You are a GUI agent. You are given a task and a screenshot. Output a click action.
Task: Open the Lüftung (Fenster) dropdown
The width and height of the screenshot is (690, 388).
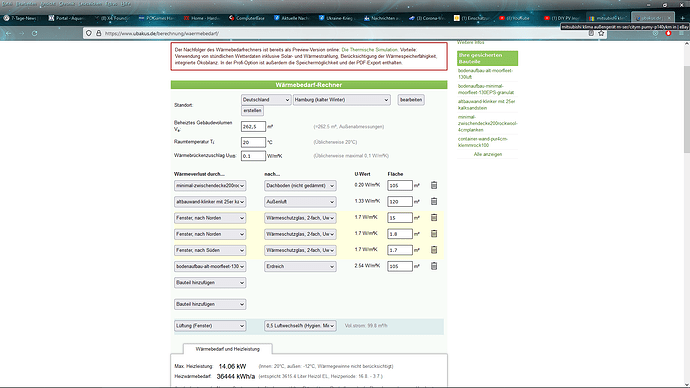(210, 326)
